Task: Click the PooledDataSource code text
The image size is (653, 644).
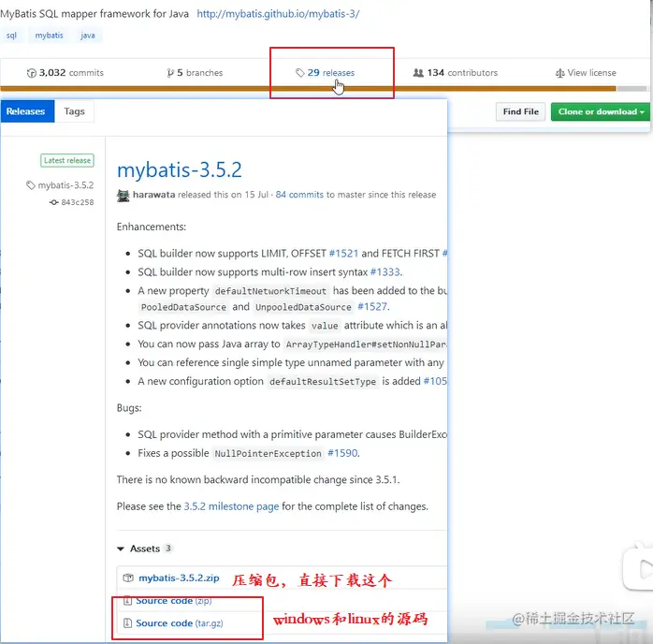Action: (183, 307)
